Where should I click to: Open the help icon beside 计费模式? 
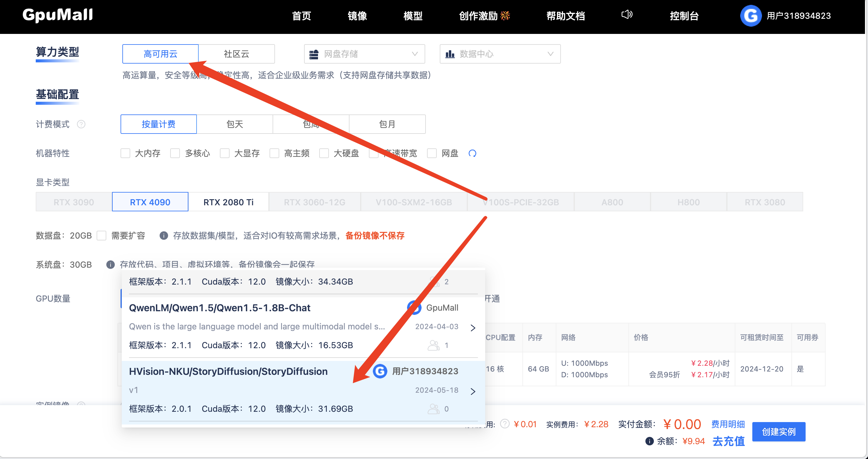pyautogui.click(x=81, y=124)
